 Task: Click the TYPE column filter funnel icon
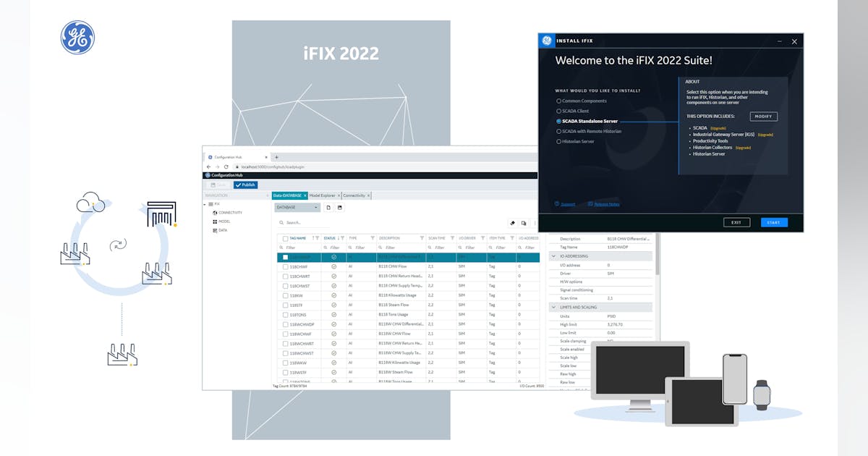[373, 238]
